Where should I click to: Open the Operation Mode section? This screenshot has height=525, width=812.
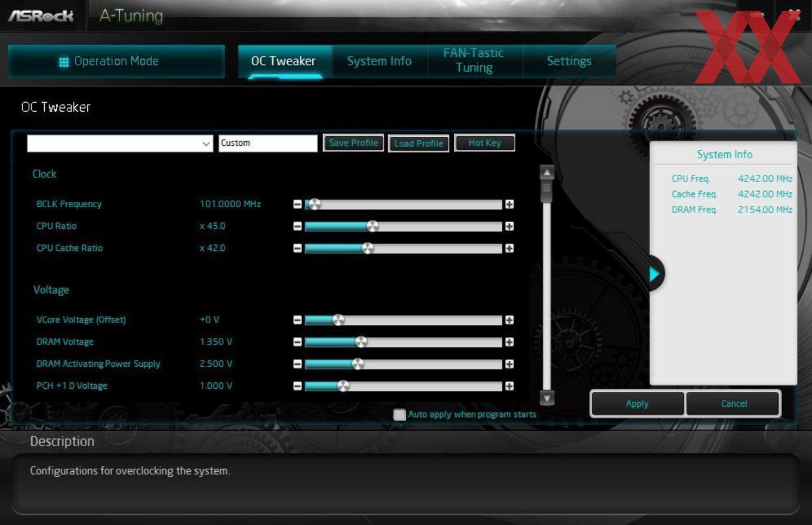point(116,62)
